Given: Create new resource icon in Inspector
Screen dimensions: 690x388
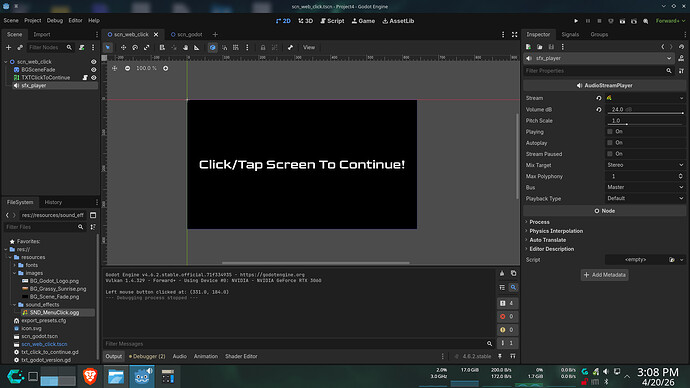Looking at the screenshot, I should click(x=529, y=47).
